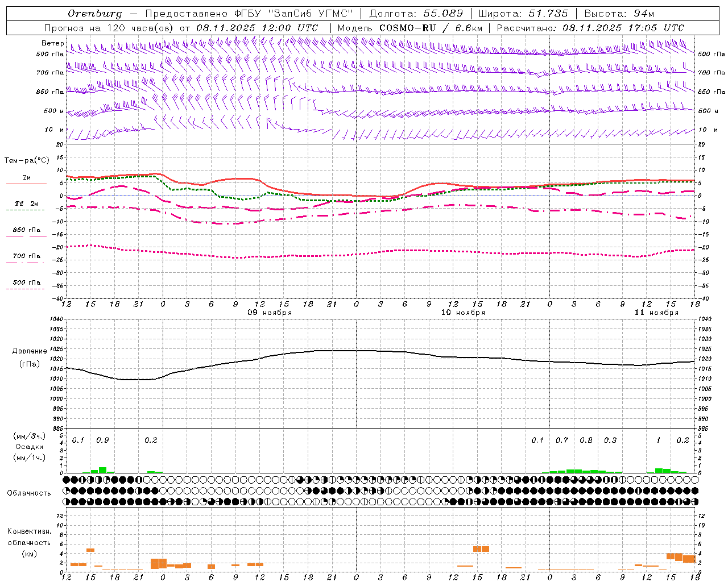Select the longitude value "Долгота: 55.089"
This screenshot has width=728, height=582.
coord(416,14)
